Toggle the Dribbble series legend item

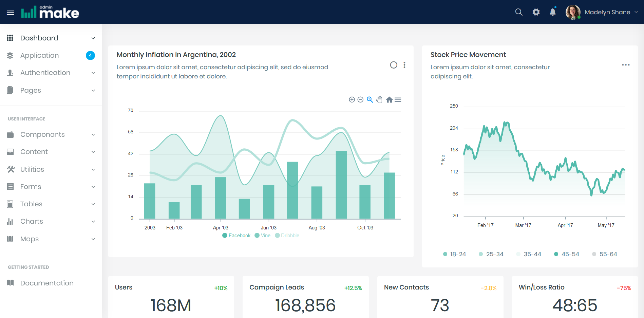pos(287,236)
